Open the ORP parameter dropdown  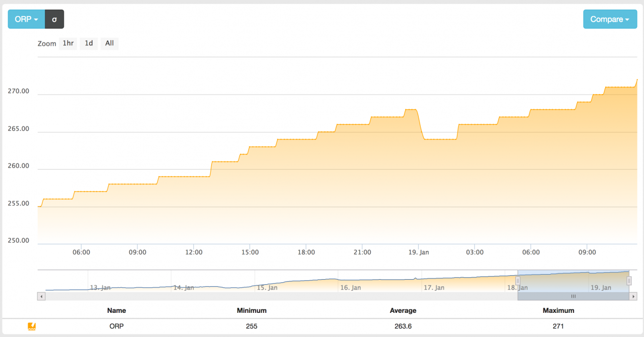[x=26, y=19]
